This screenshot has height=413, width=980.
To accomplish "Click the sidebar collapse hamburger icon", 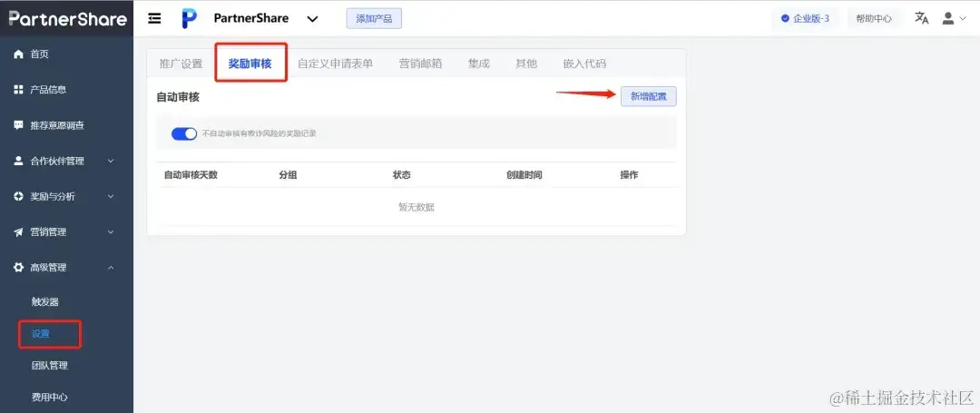I will tap(154, 19).
